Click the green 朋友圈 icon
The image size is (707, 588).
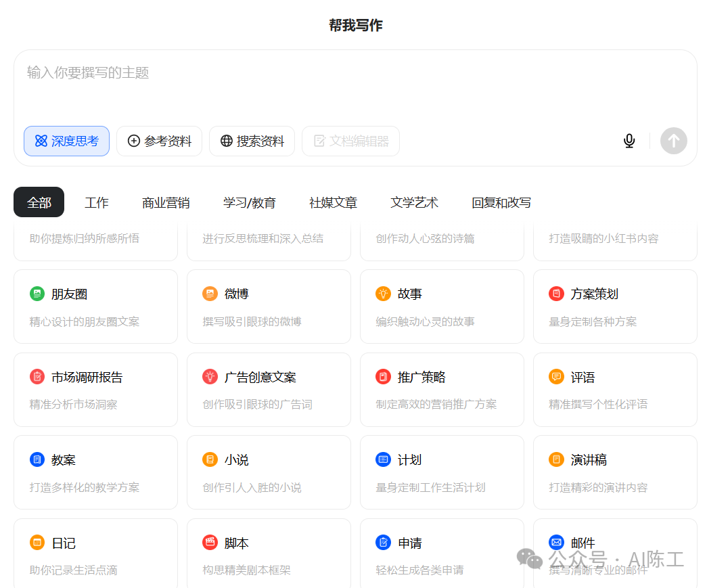coord(37,294)
